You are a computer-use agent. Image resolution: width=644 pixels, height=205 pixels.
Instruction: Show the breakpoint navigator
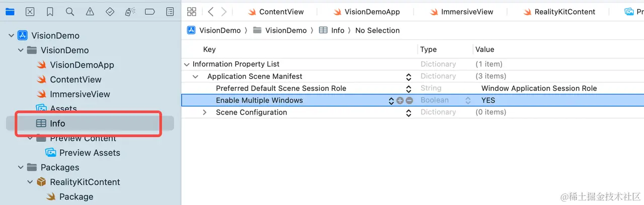150,12
